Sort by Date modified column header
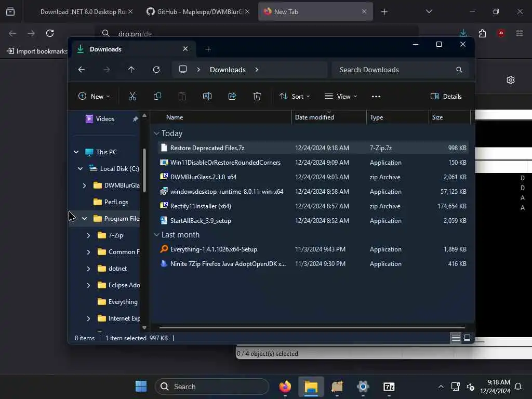Screen dimensions: 532x399 tap(329, 117)
